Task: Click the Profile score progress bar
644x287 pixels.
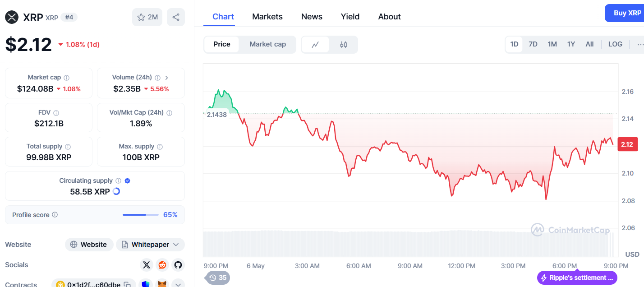Action: click(141, 215)
